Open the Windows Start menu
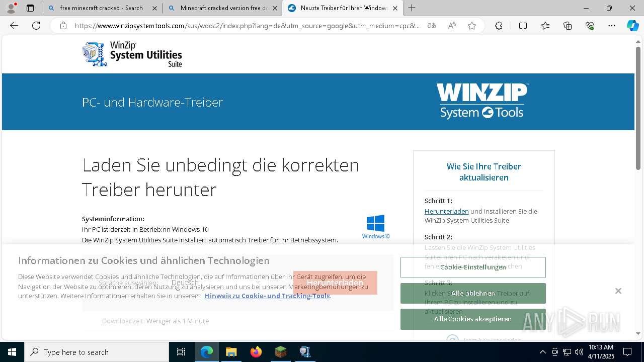Viewport: 644px width, 362px height. point(12,352)
